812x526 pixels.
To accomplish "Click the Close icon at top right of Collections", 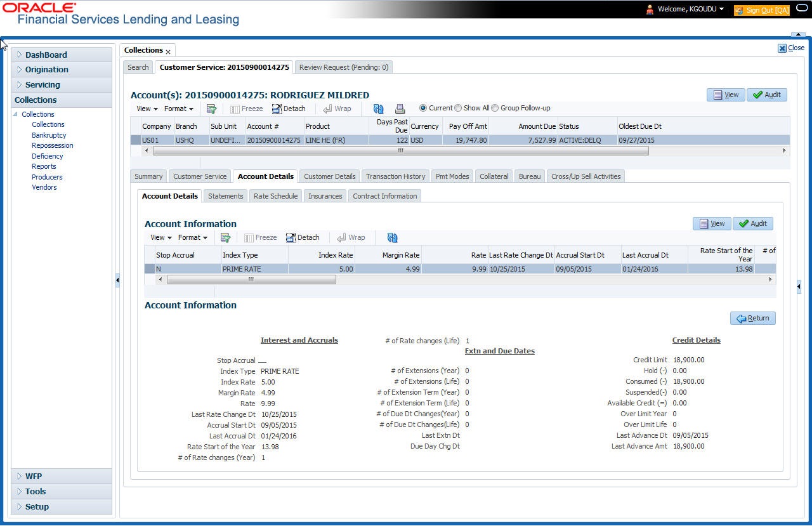I will [x=782, y=48].
